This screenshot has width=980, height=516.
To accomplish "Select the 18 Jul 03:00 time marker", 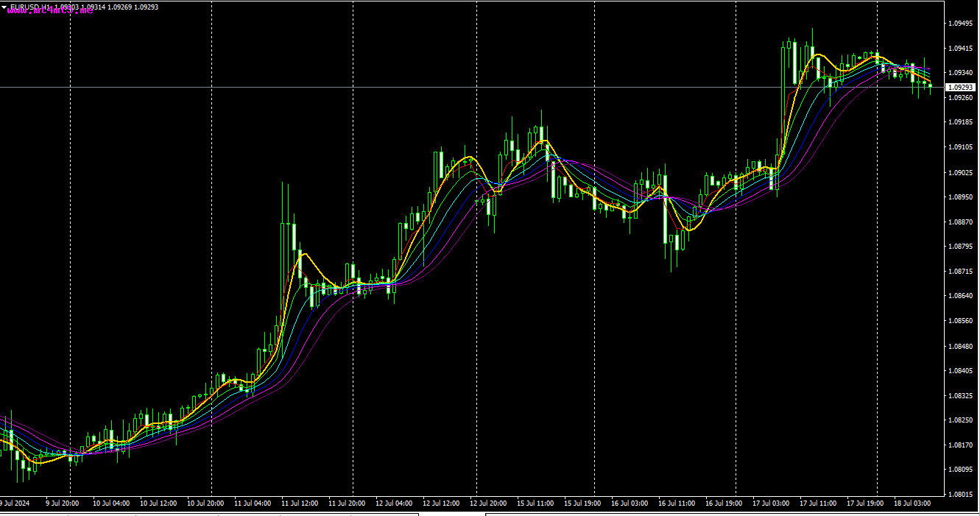I will (x=912, y=503).
